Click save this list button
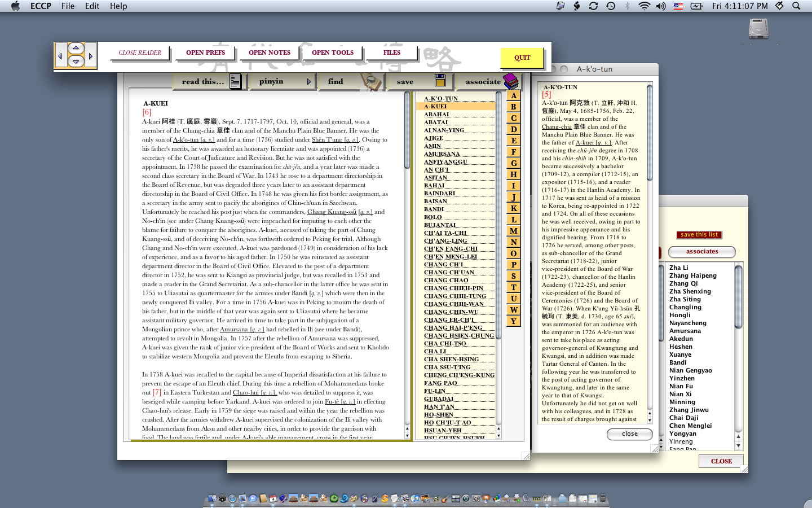The height and width of the screenshot is (508, 812). 699,235
